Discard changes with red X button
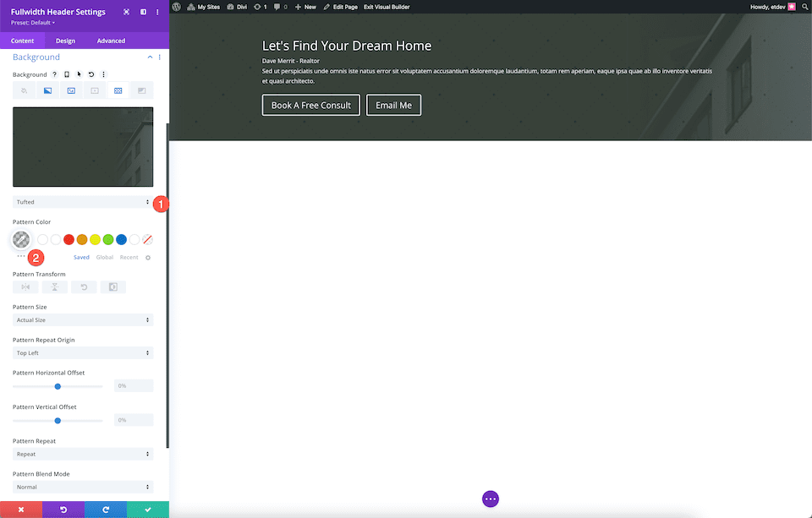Image resolution: width=812 pixels, height=518 pixels. (x=21, y=510)
